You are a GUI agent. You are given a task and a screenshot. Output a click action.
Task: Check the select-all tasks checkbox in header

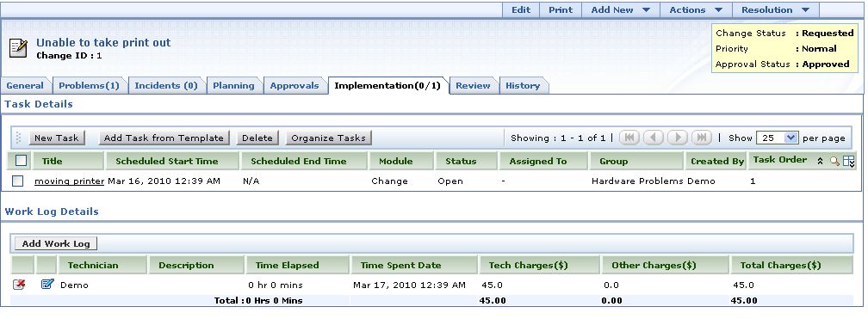(21, 161)
